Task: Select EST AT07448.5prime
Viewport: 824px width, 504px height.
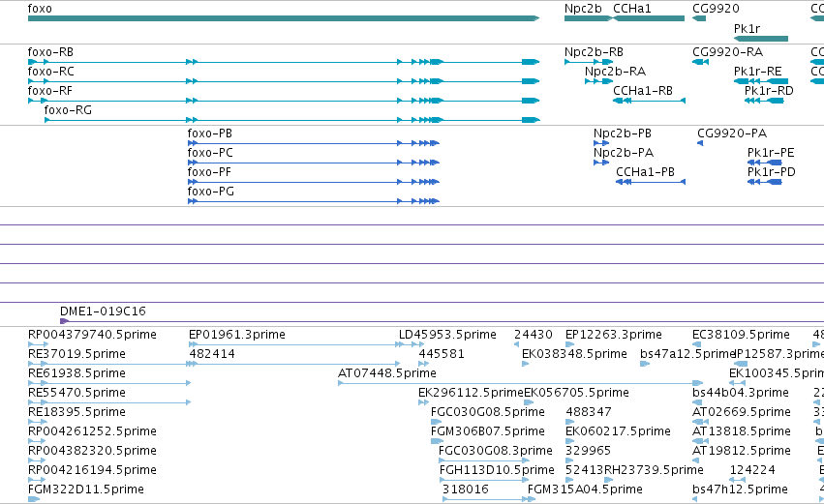Action: point(386,373)
